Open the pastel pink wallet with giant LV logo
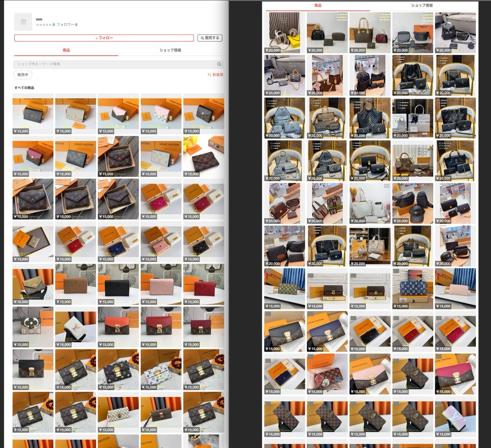Screen dimensions: 491x448 (455, 417)
